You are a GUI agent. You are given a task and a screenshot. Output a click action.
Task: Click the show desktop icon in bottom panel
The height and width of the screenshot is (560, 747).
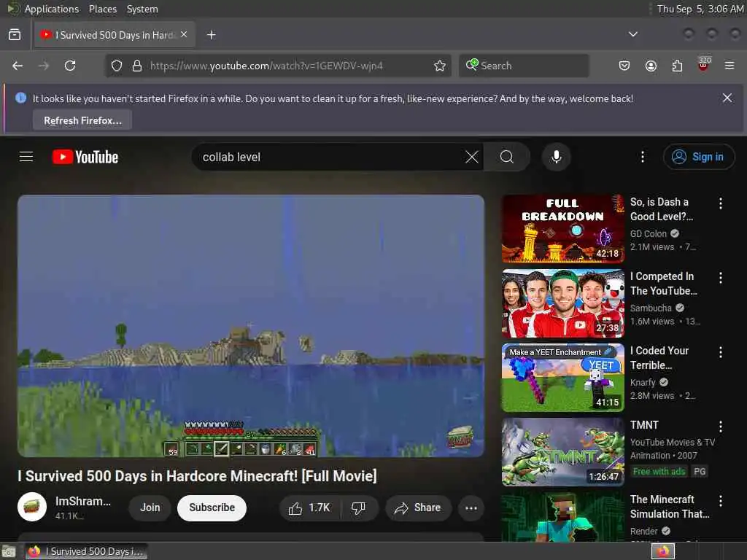tap(9, 552)
